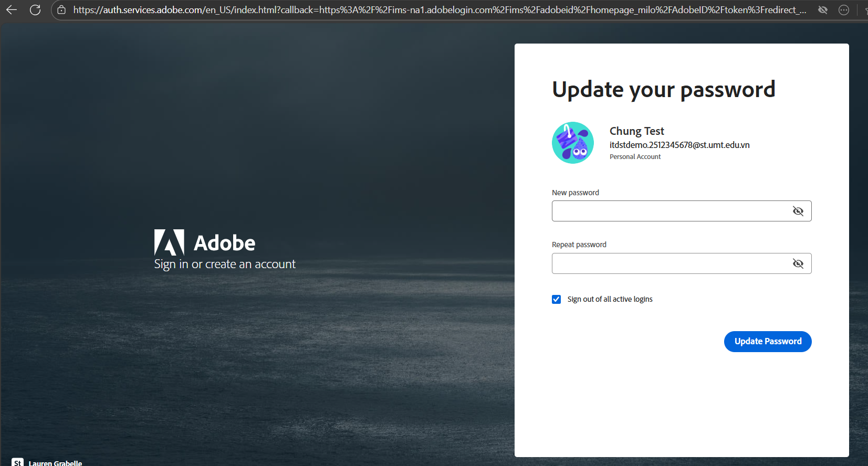Open the Lauren Grabelle photo credit link
Image resolution: width=868 pixels, height=466 pixels.
tap(55, 463)
